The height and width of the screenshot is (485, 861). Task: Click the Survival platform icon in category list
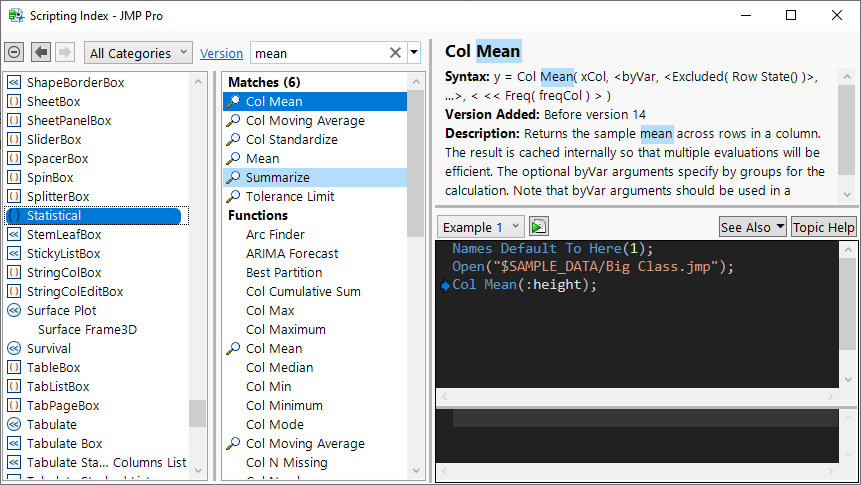click(x=14, y=349)
